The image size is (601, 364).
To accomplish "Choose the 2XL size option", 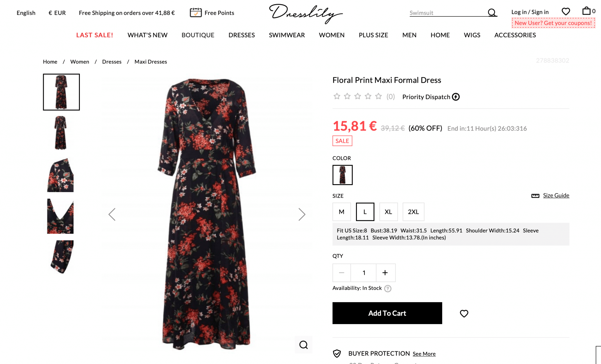I will coord(413,212).
